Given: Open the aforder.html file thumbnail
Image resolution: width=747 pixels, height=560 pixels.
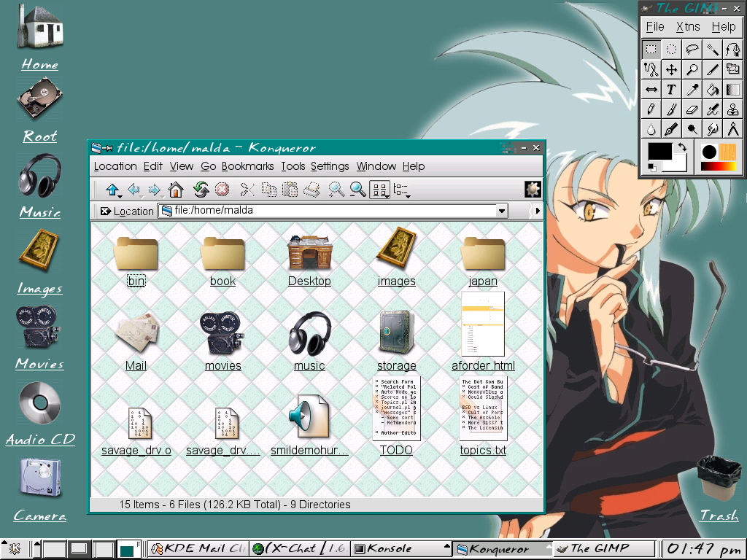Looking at the screenshot, I should pos(483,324).
